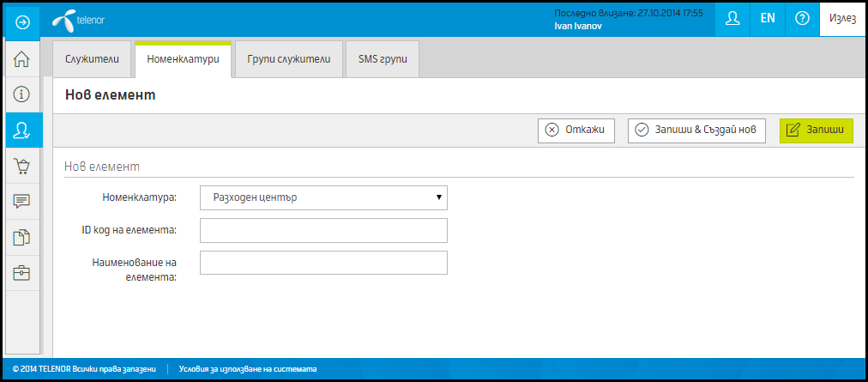Open the information icon in the sidebar
The image size is (868, 382).
[22, 94]
